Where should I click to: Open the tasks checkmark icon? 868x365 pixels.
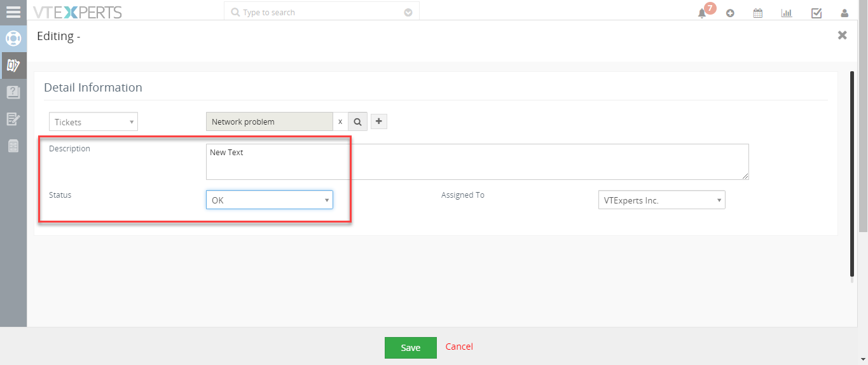click(816, 13)
